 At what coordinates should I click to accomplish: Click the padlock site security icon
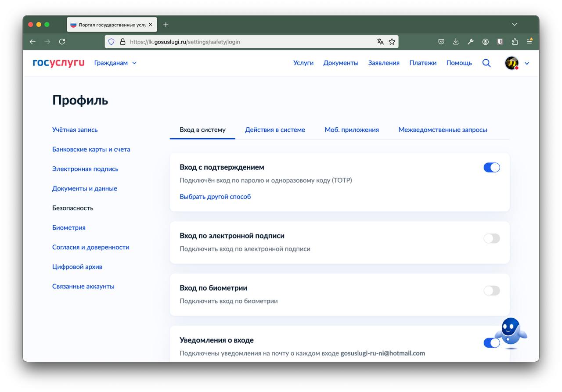point(122,42)
